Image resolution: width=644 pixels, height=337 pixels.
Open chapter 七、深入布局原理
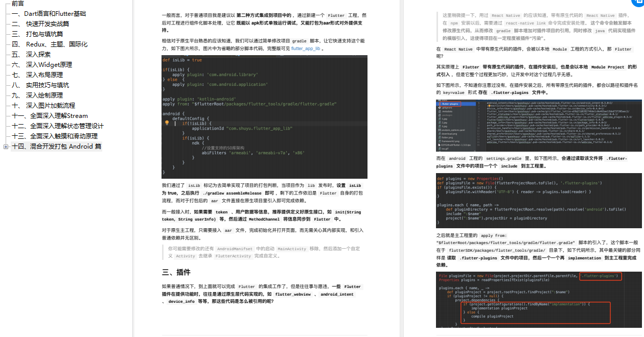tap(37, 75)
